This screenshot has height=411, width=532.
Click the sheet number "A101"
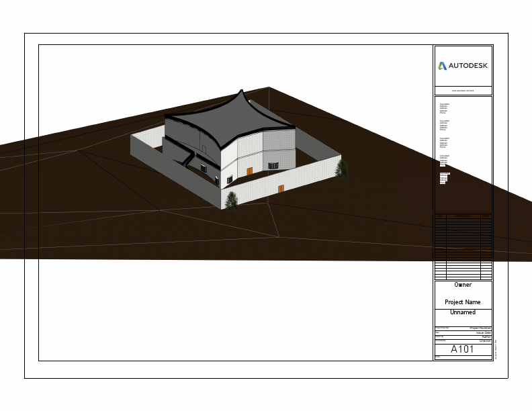pyautogui.click(x=462, y=349)
